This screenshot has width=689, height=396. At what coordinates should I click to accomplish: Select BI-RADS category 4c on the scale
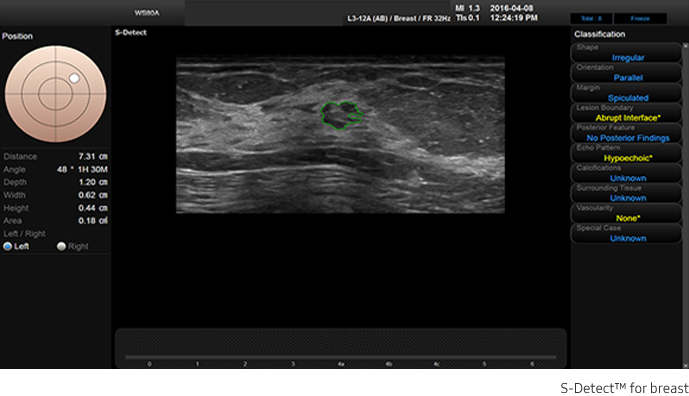[436, 364]
